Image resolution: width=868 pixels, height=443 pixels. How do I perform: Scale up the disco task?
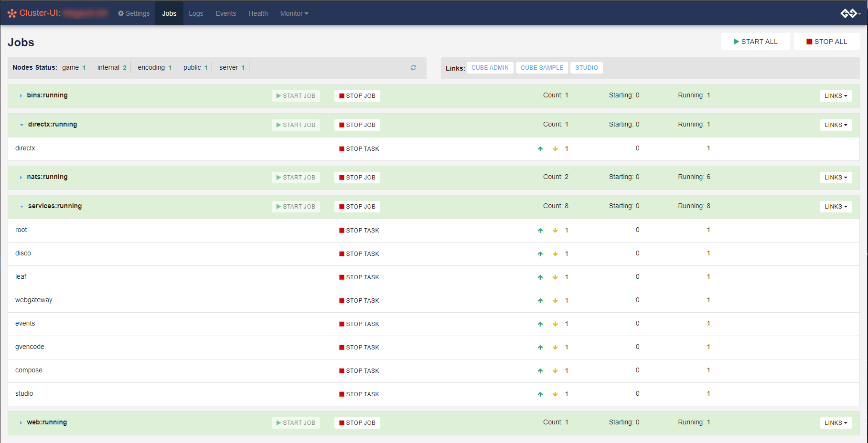[540, 254]
